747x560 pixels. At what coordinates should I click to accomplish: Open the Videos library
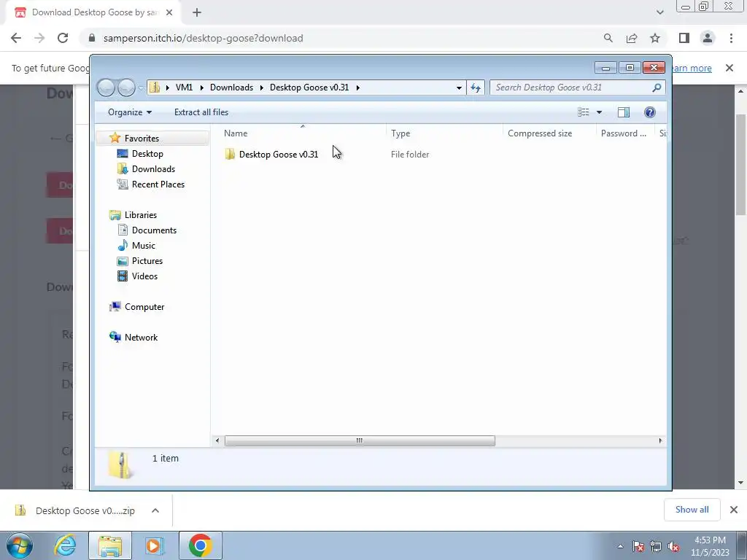tap(144, 276)
